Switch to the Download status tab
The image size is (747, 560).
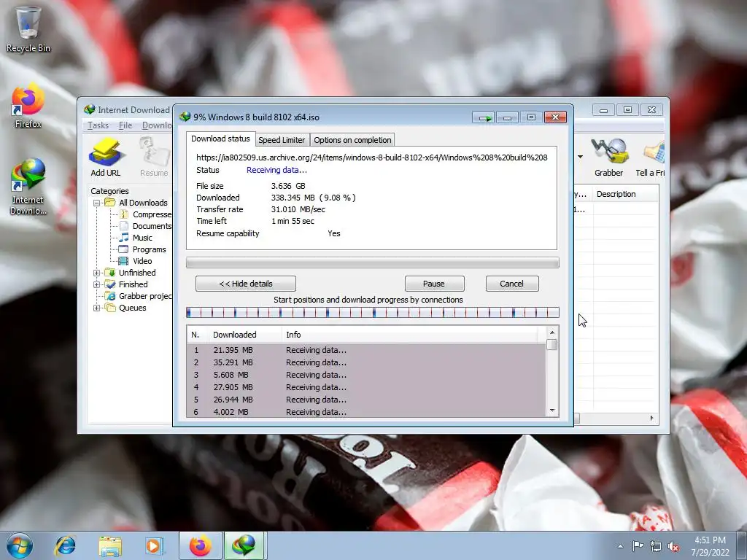(220, 139)
